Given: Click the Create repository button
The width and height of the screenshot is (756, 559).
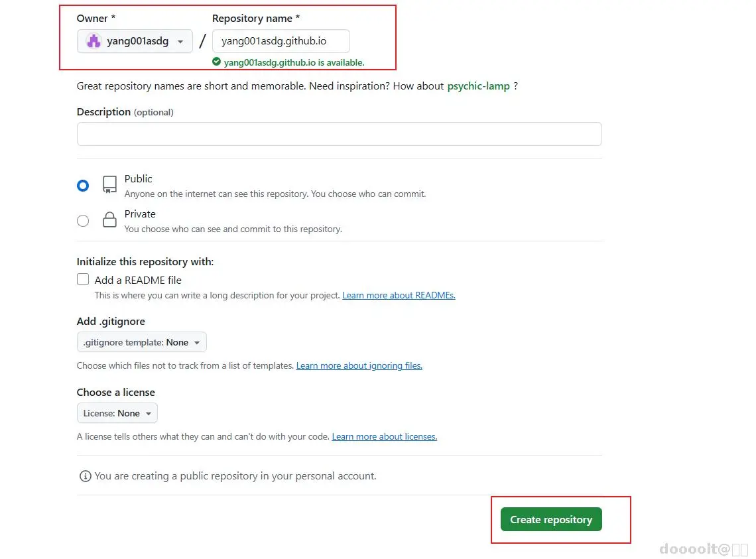Looking at the screenshot, I should tap(551, 520).
